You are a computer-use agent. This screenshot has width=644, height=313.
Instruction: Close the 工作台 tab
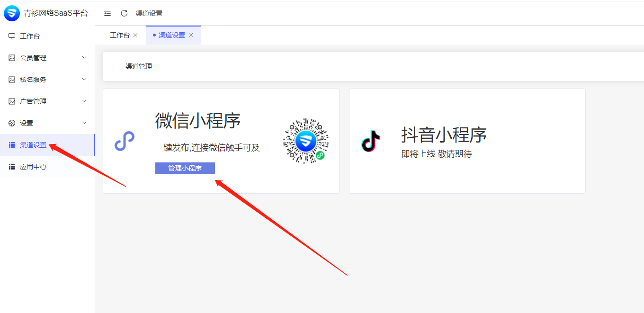(135, 35)
